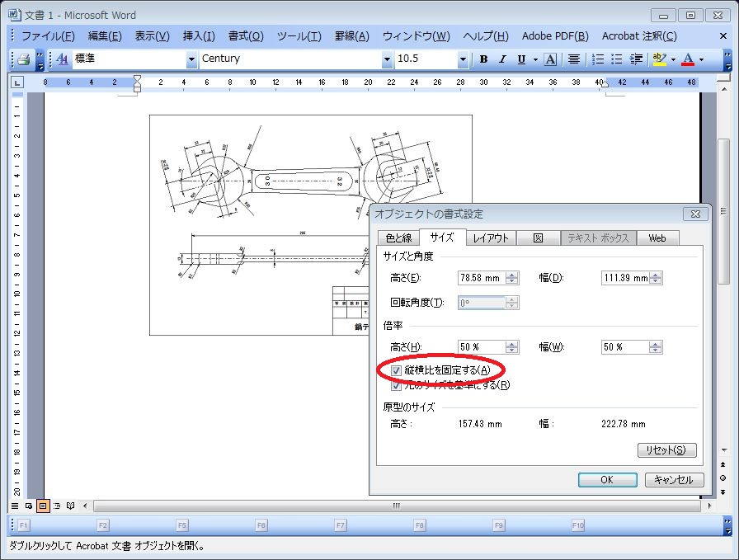739x560 pixels.
Task: Open the 挿入(I) menu
Action: [199, 36]
